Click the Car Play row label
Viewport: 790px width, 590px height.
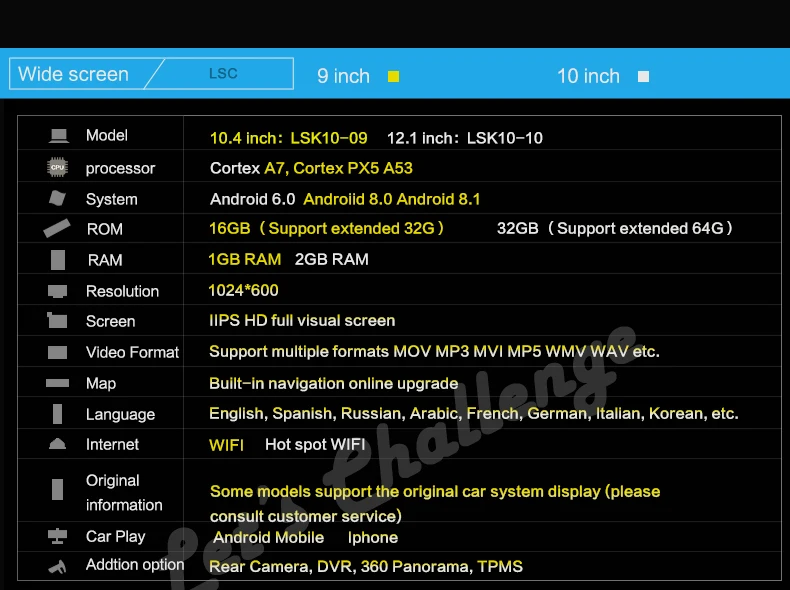tap(115, 537)
